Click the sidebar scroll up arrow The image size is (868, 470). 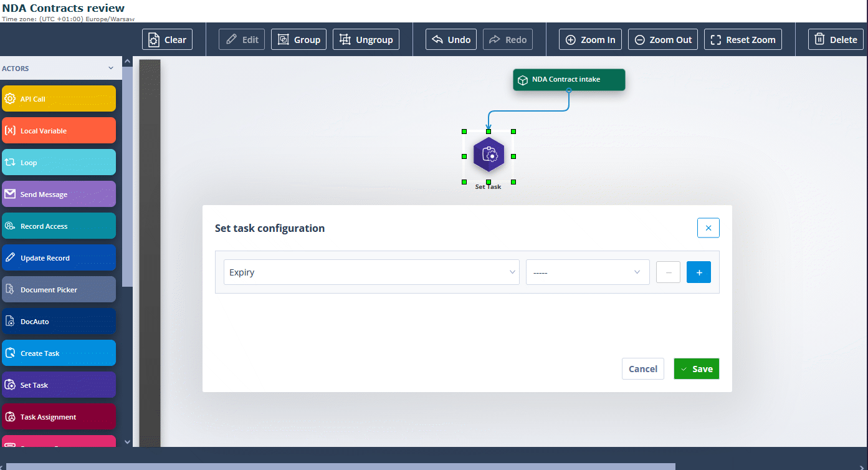click(128, 61)
